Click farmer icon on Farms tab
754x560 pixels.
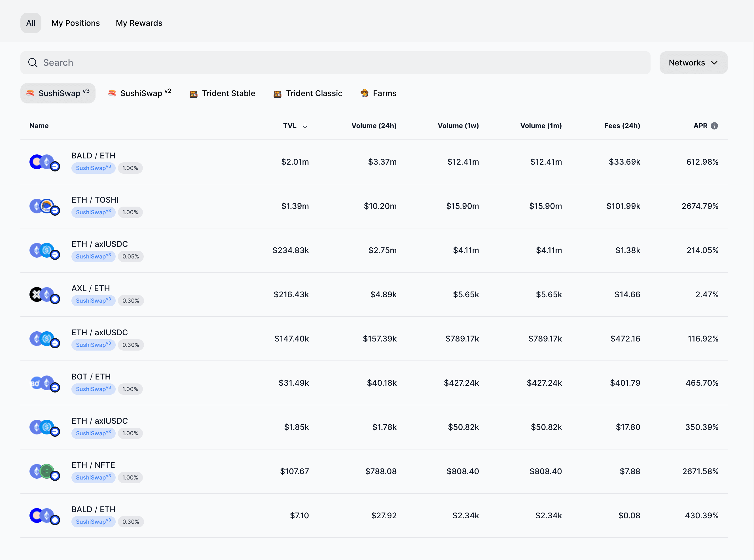click(x=365, y=93)
